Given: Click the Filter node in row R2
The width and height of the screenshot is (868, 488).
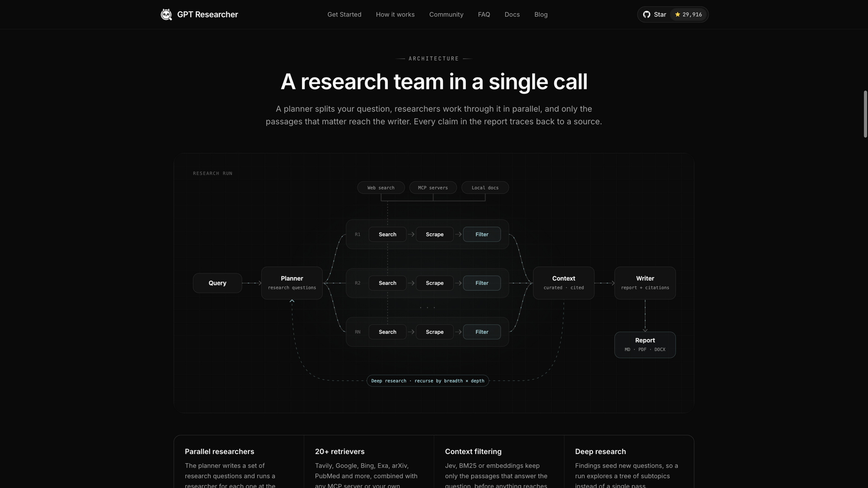Looking at the screenshot, I should (482, 283).
